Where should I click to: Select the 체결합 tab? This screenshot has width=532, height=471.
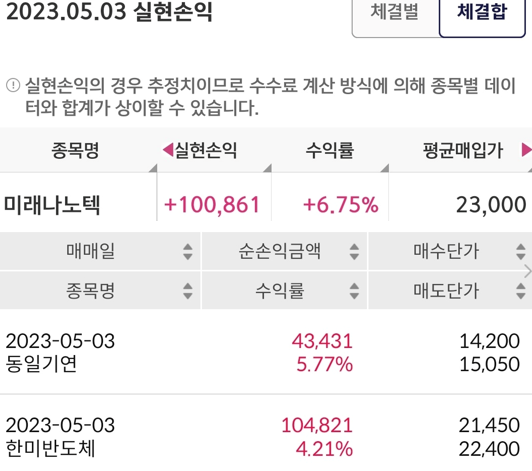point(482,14)
